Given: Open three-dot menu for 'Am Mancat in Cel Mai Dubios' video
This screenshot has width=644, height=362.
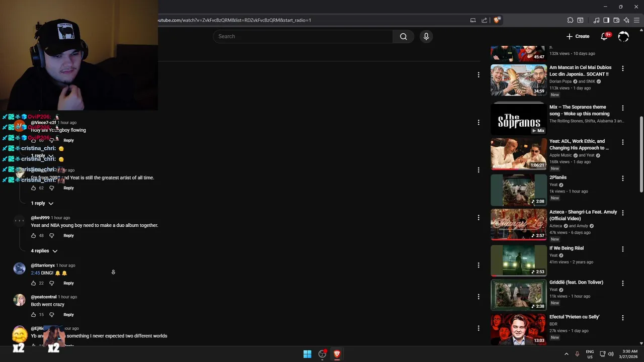Looking at the screenshot, I should coord(623,68).
